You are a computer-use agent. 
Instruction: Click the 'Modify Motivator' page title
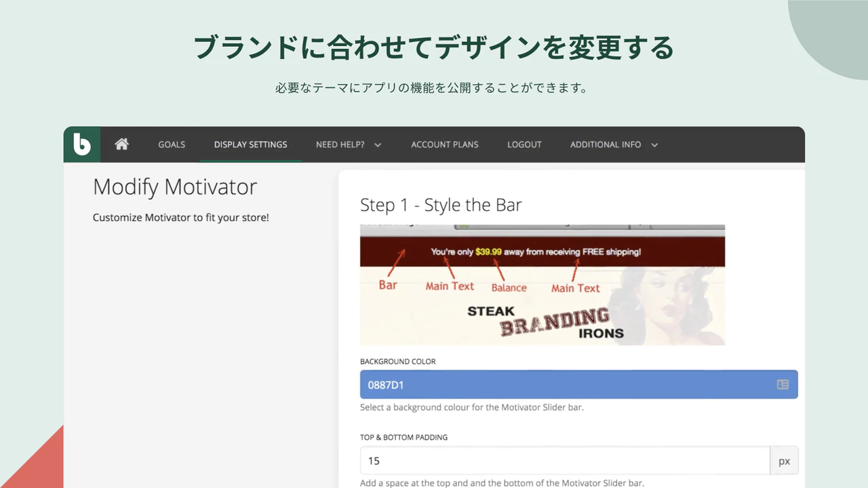tap(175, 187)
